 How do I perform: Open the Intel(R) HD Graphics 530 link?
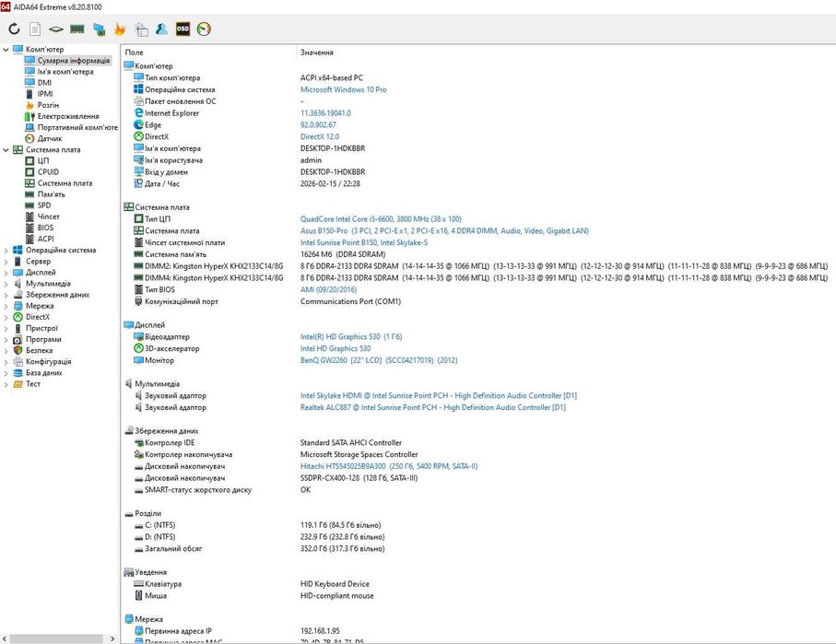point(351,337)
